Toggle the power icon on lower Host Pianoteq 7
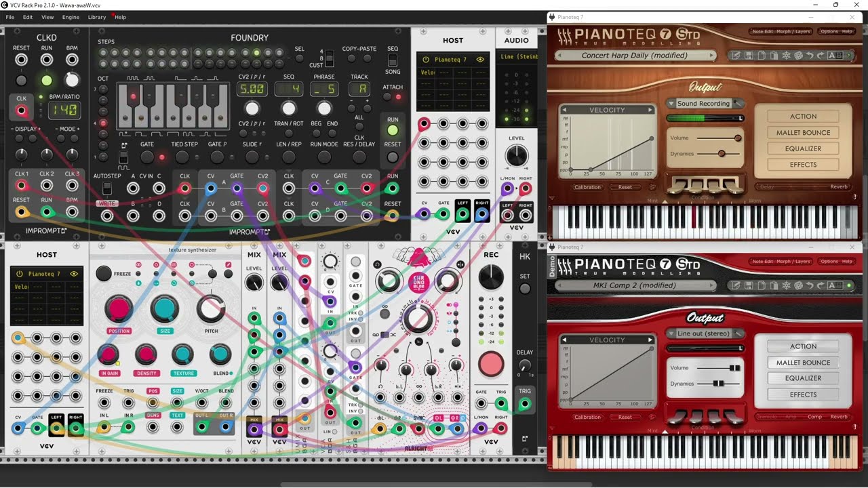The width and height of the screenshot is (868, 488). (19, 274)
